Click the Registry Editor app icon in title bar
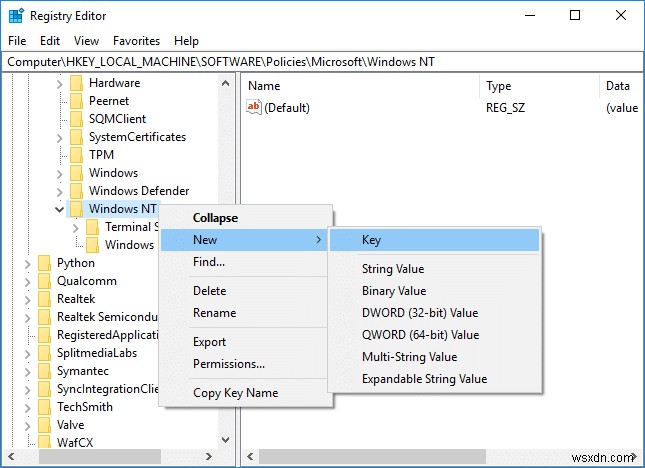 pos(14,15)
